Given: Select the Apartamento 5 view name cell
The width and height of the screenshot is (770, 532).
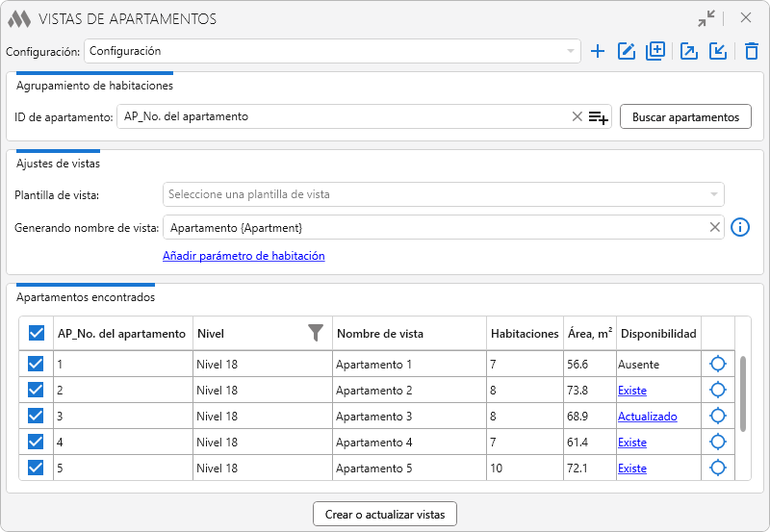Looking at the screenshot, I should coord(409,469).
